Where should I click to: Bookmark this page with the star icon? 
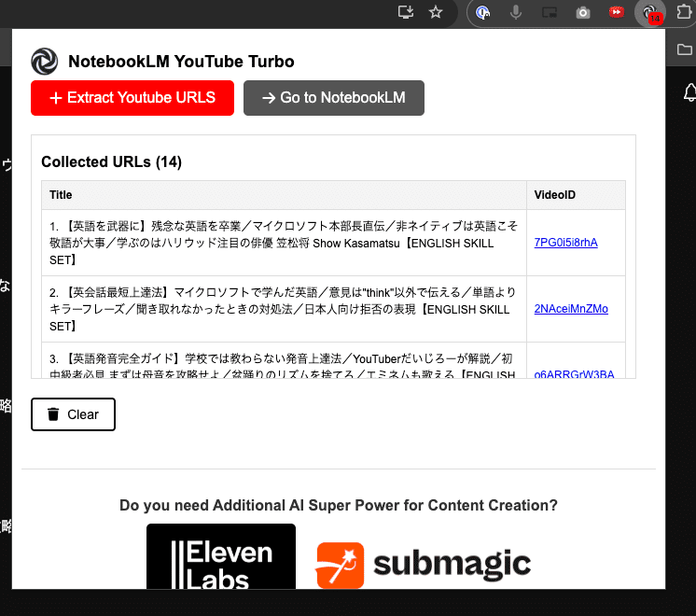[436, 13]
